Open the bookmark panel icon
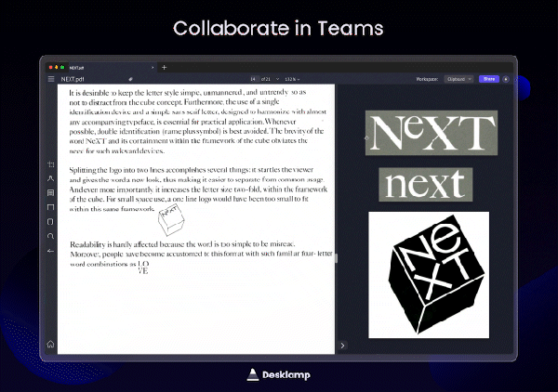The height and width of the screenshot is (392, 558). coord(50,207)
